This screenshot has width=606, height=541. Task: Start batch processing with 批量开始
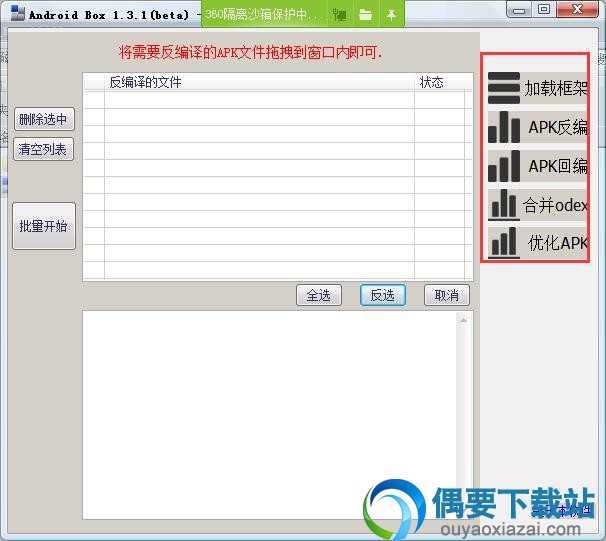click(44, 226)
